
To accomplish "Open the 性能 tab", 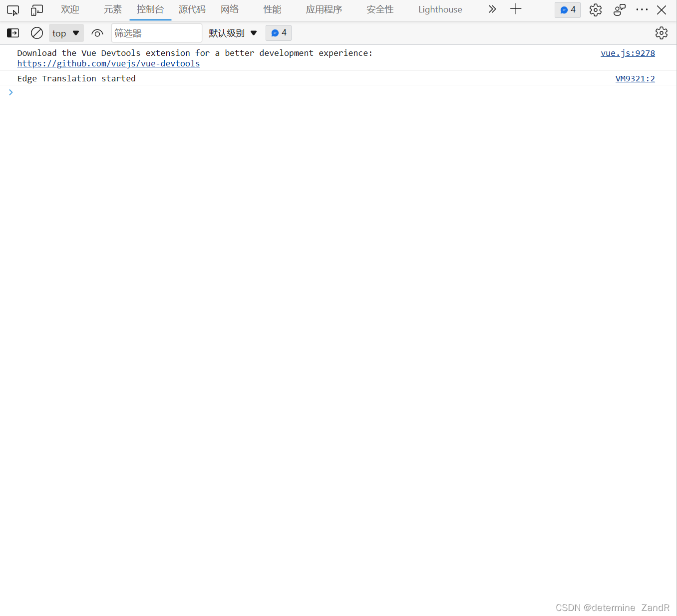I will tap(273, 9).
